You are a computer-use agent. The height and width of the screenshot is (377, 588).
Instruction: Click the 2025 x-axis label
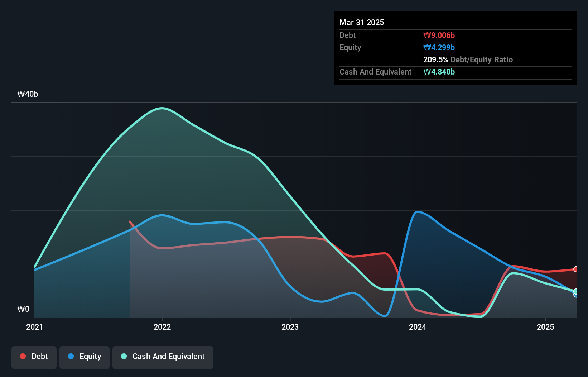click(x=545, y=327)
